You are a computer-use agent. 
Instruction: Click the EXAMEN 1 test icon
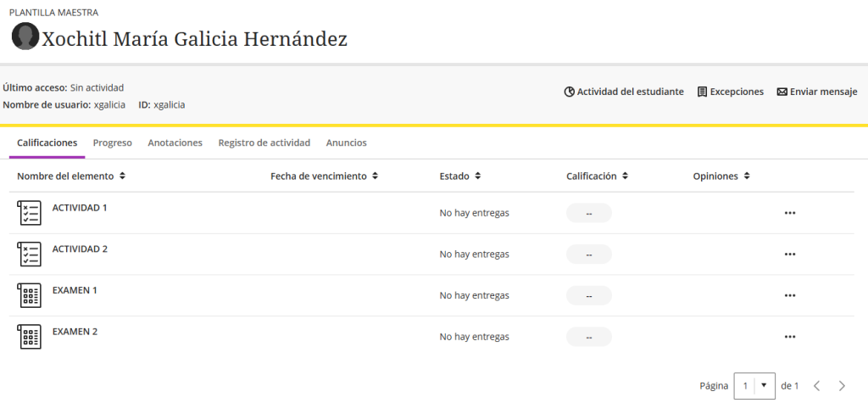(30, 295)
